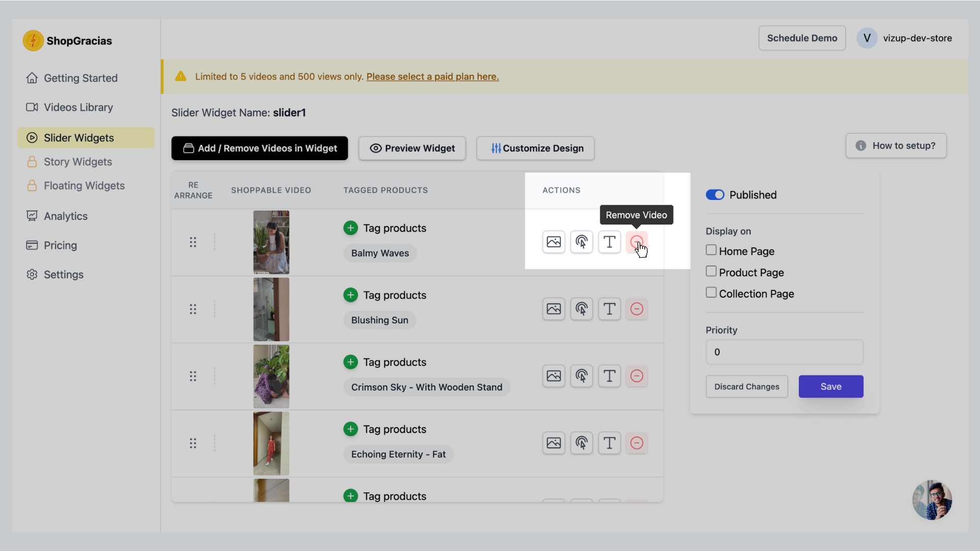Click Preview Widget button
Image resolution: width=980 pixels, height=551 pixels.
click(x=412, y=148)
